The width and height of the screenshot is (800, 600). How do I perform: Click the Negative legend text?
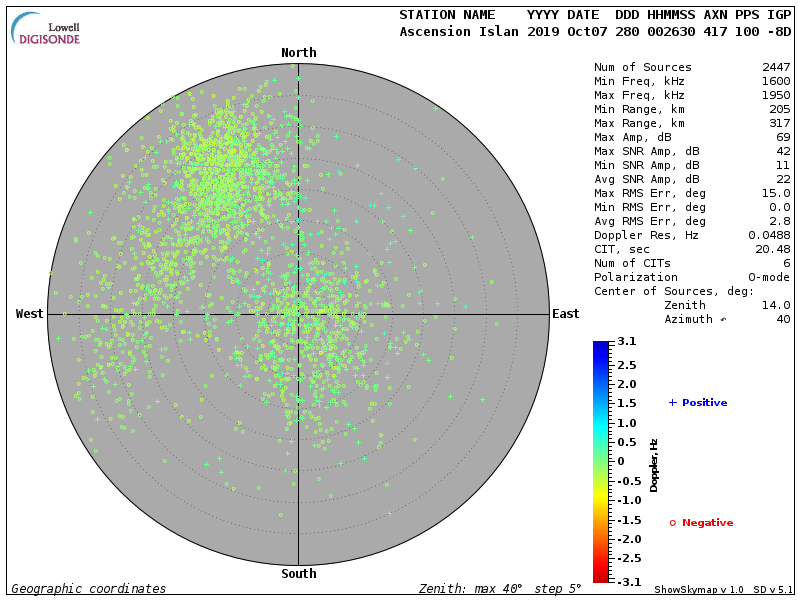coord(707,523)
